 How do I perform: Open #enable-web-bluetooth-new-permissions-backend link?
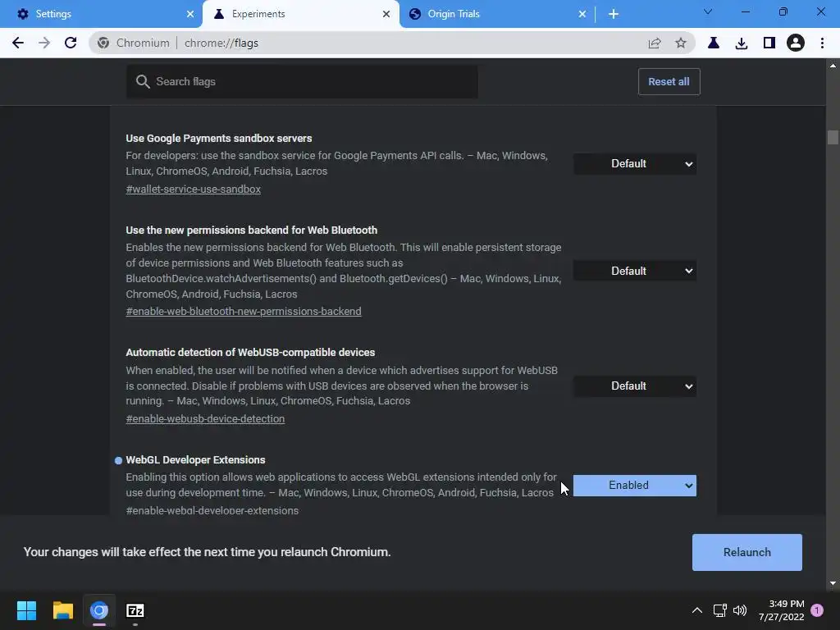[244, 311]
